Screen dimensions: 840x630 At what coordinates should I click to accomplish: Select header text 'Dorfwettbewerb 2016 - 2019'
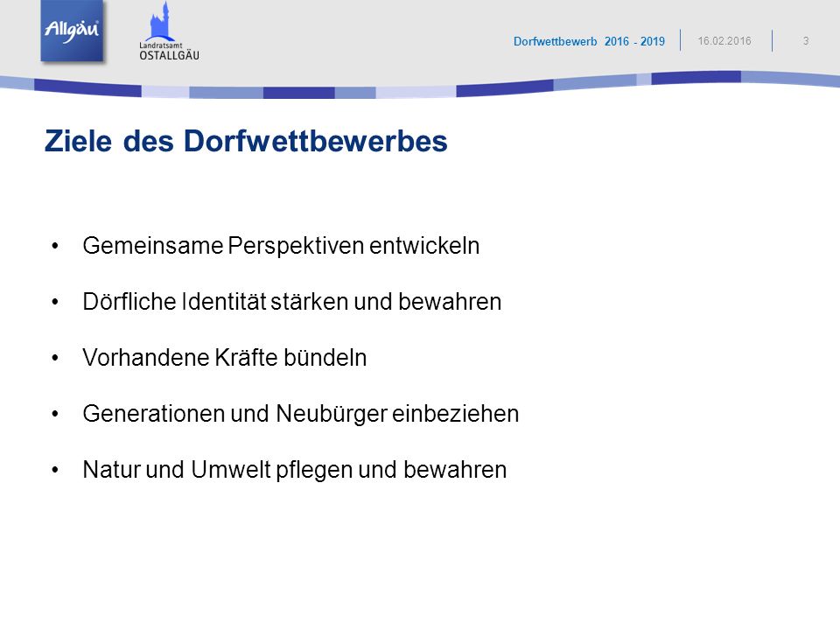pos(589,41)
